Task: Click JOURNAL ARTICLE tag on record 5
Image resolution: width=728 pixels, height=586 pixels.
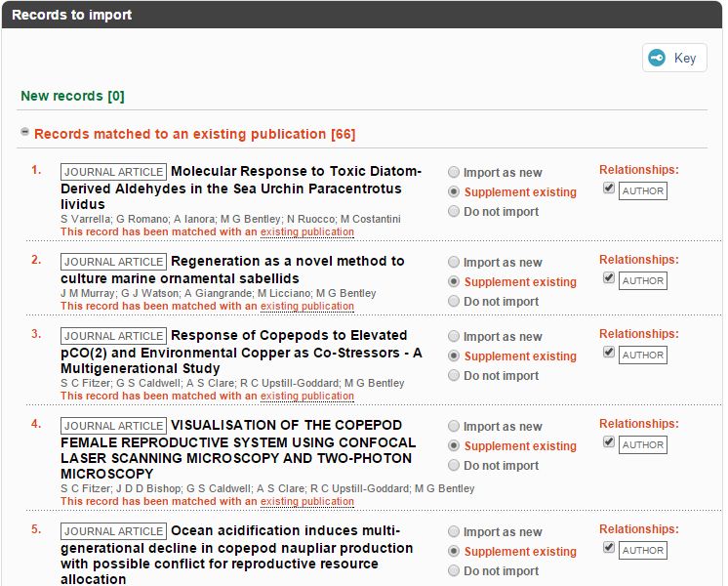Action: tap(113, 531)
